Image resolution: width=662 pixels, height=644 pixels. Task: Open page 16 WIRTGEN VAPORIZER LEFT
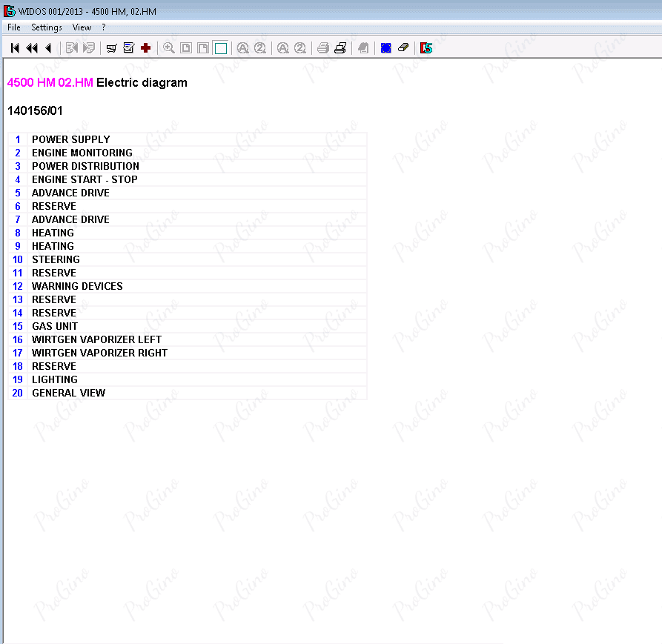tap(96, 339)
